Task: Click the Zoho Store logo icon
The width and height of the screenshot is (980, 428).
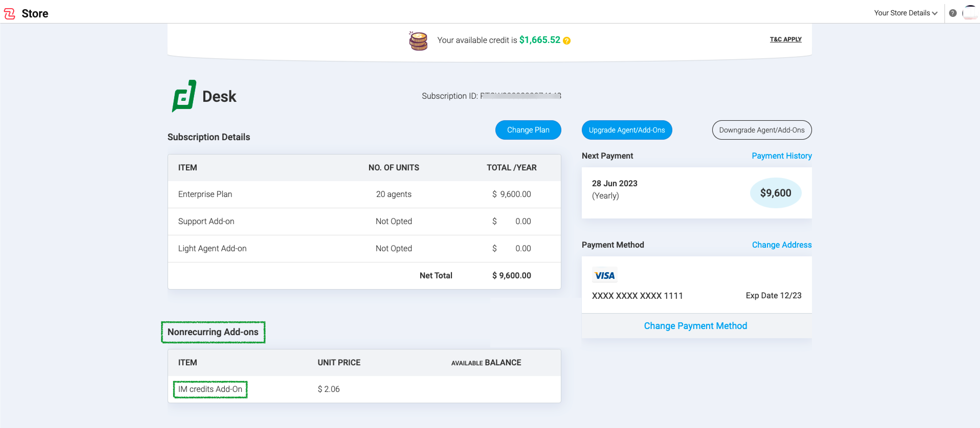Action: point(9,14)
